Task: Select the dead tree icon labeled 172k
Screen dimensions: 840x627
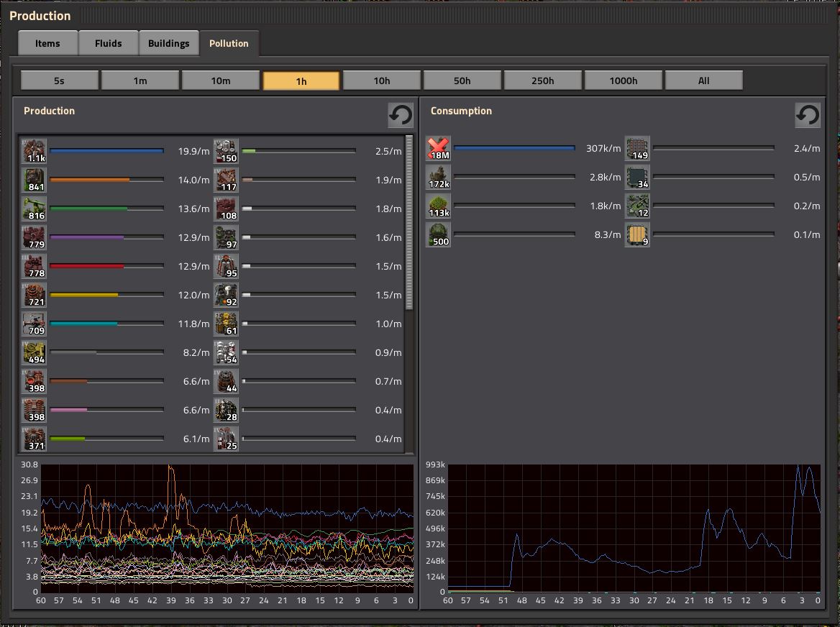Action: (x=438, y=177)
